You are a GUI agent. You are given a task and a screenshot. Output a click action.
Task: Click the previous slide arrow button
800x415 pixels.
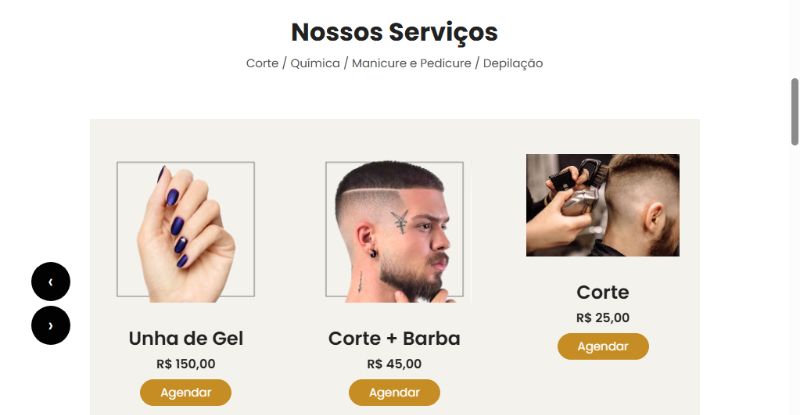(51, 281)
